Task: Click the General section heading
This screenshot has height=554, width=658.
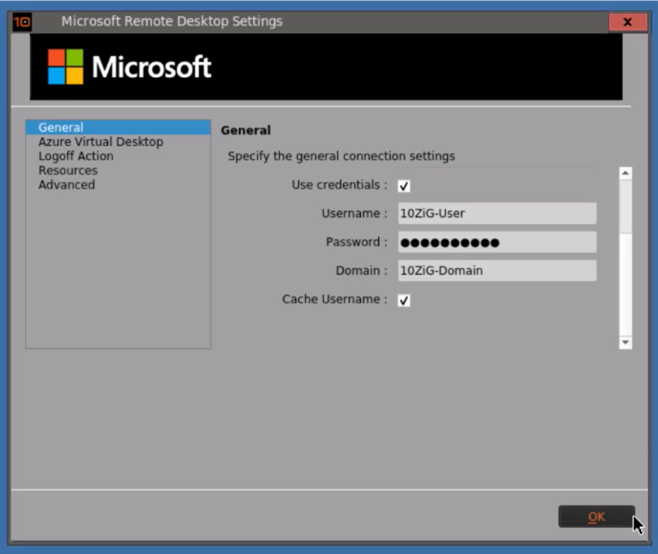Action: [246, 131]
